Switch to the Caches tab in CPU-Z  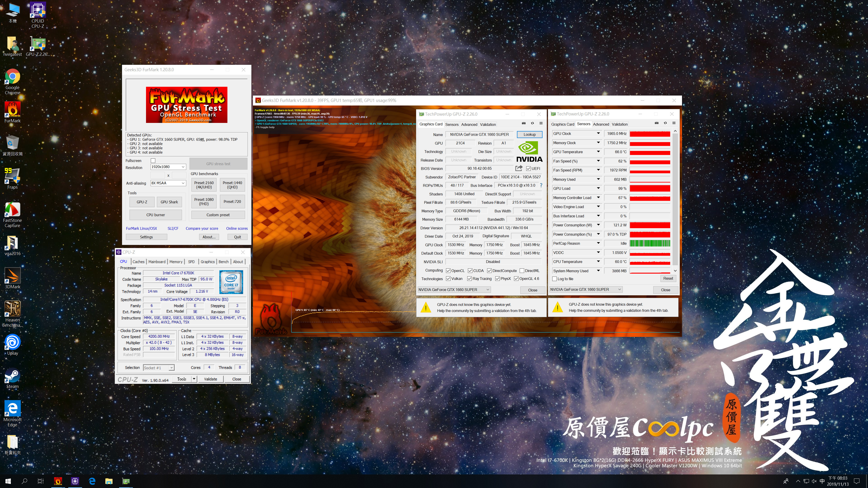(138, 262)
